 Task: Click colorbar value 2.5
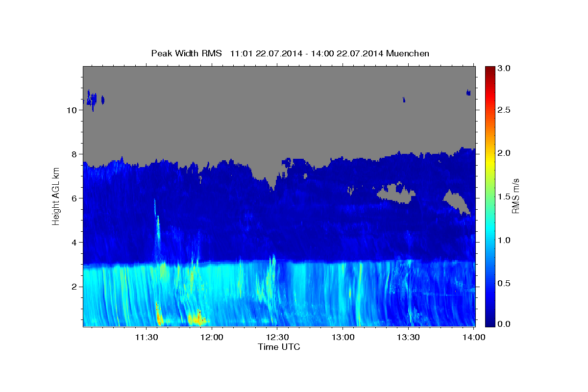[505, 110]
